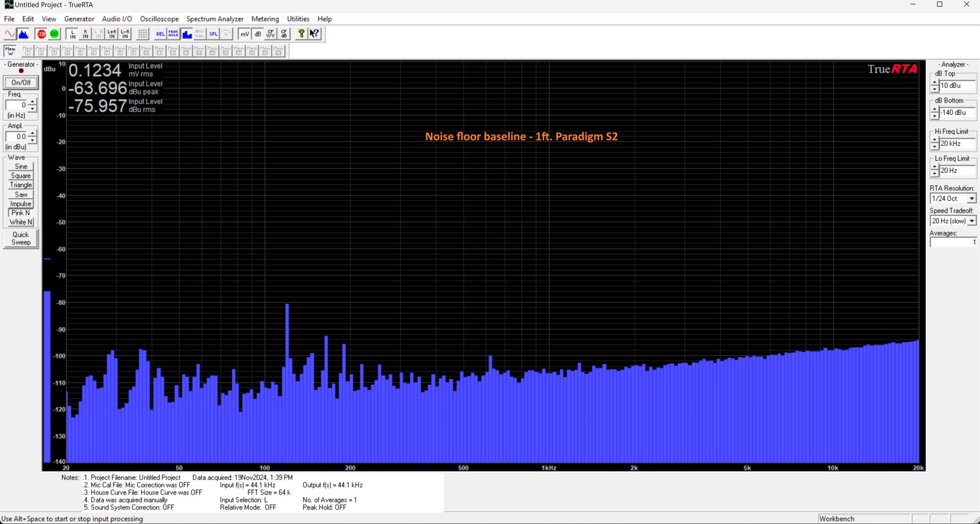This screenshot has height=524, width=980.
Task: Click Mem 10 memory slot
Action: (146, 51)
